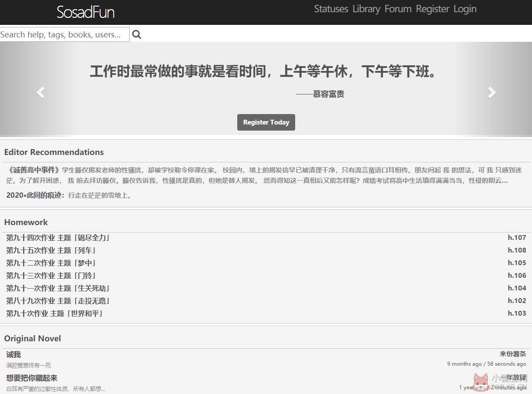Click the h.106 label
This screenshot has height=394, width=532.
(517, 276)
